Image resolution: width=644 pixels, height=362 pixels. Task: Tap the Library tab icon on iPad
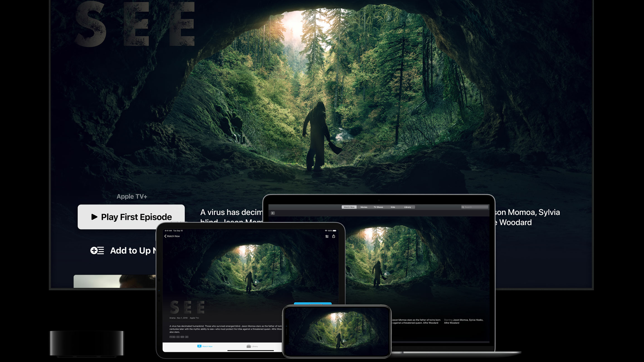pos(248,346)
